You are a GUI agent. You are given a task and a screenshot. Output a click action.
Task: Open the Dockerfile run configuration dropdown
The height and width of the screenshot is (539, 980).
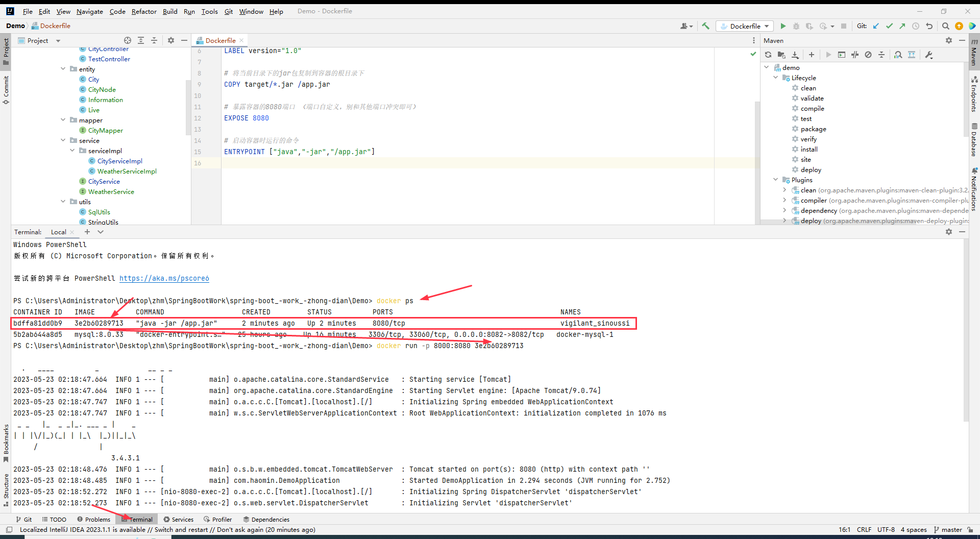click(x=745, y=26)
